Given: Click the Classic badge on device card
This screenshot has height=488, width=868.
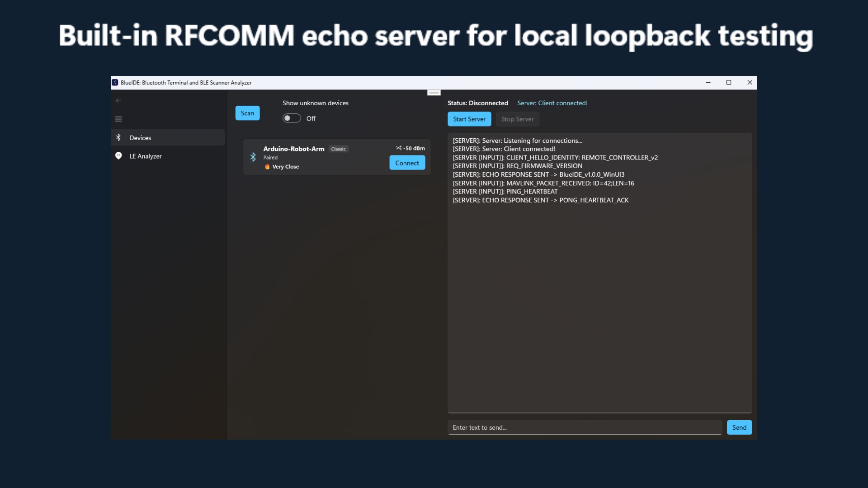Looking at the screenshot, I should 338,149.
